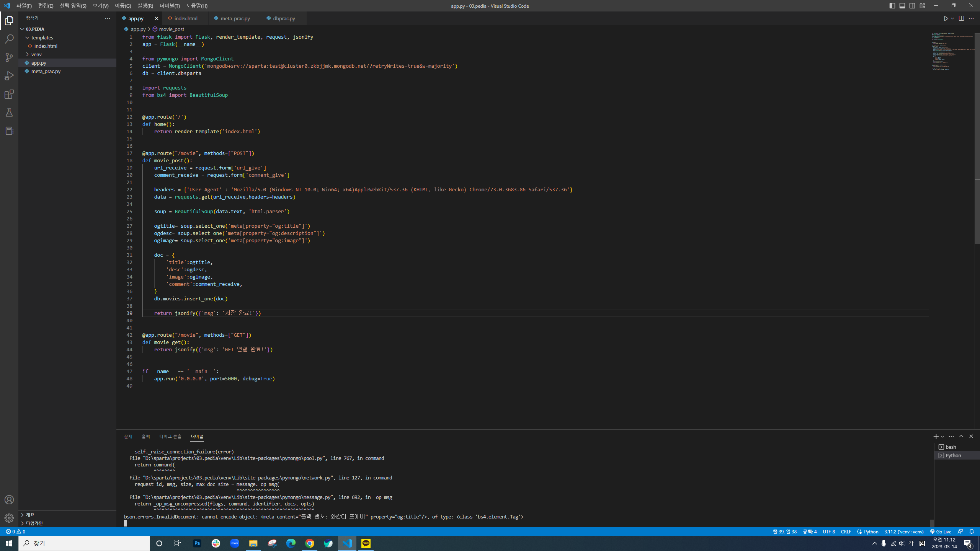Switch to dbprac.py editor tab
The width and height of the screenshot is (980, 551).
point(284,18)
